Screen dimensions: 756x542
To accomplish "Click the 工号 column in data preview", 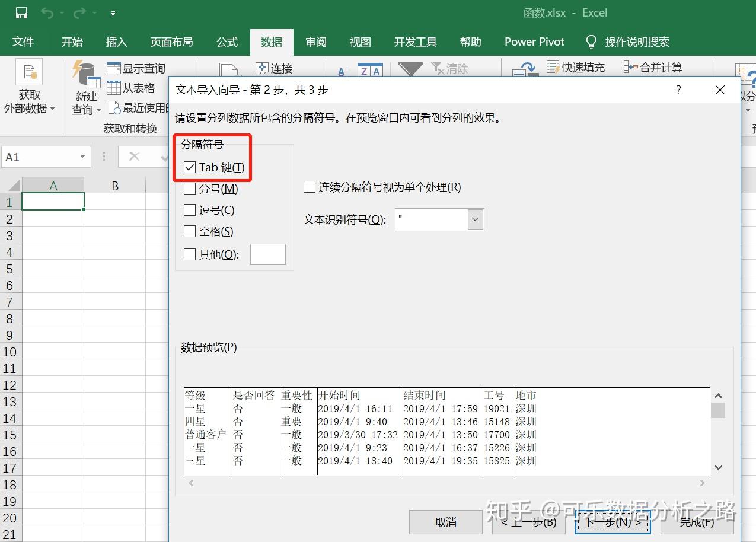I will coord(499,431).
